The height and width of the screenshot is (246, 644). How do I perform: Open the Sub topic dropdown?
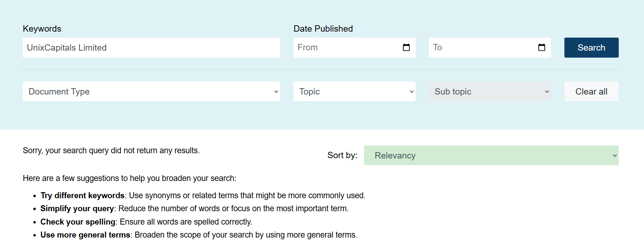pos(490,91)
